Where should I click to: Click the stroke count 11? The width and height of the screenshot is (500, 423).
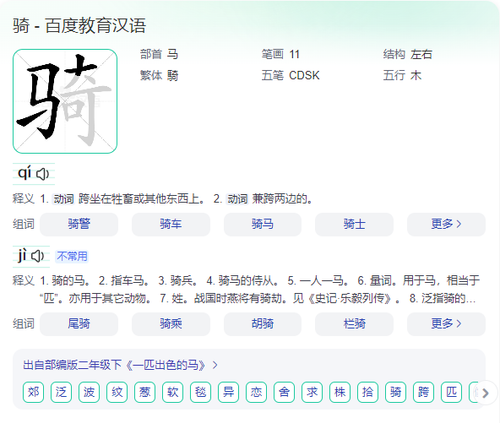click(x=294, y=54)
